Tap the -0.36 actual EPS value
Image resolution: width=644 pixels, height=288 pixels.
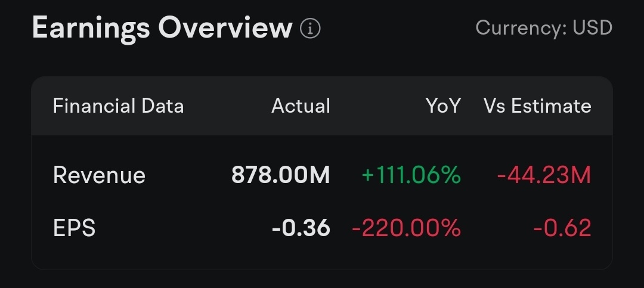301,228
